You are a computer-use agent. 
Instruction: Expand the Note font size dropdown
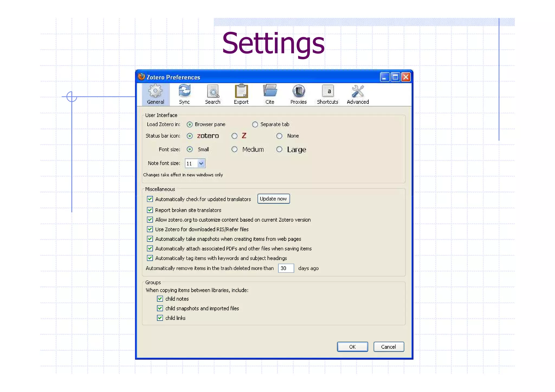coord(201,163)
